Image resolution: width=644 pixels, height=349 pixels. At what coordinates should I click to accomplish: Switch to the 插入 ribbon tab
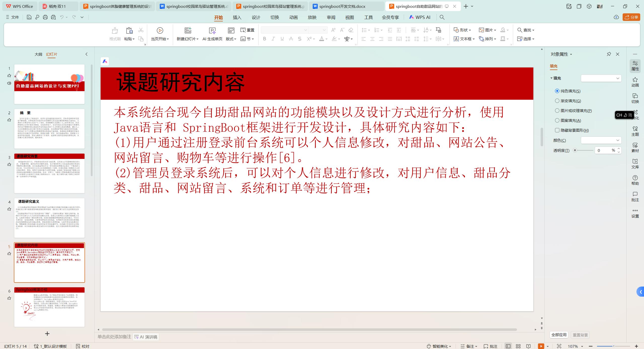click(237, 17)
